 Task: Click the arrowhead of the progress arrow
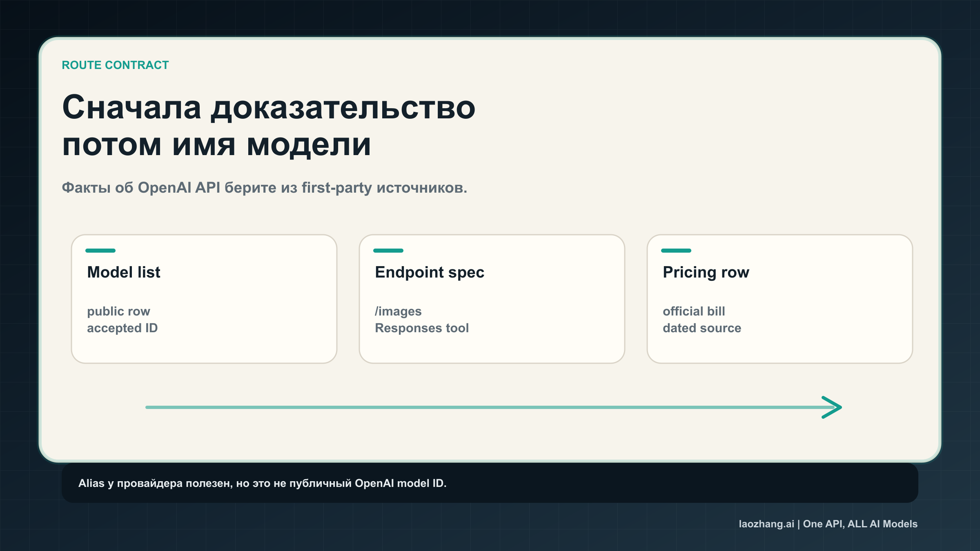(829, 407)
